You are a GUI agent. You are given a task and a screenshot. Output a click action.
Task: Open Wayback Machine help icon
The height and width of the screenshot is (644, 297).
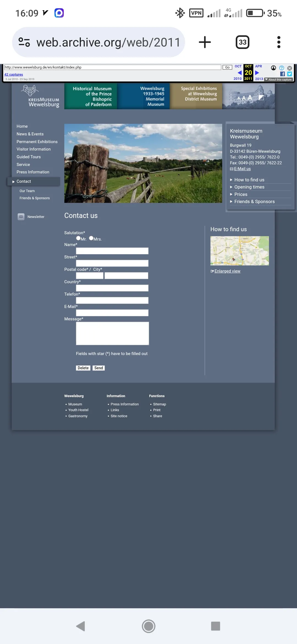pyautogui.click(x=282, y=68)
